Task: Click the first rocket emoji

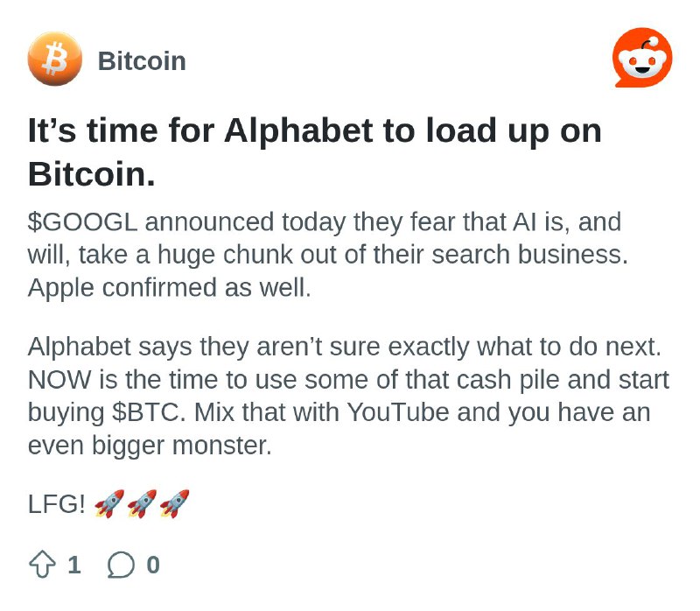Action: point(109,504)
